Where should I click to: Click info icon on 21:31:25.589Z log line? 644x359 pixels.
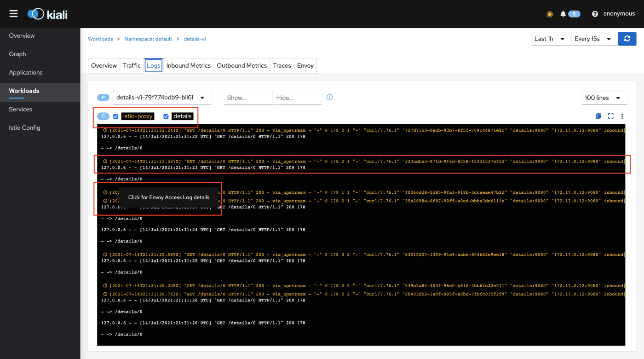click(105, 255)
